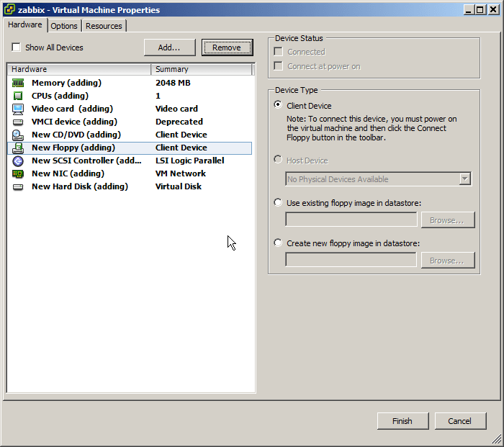Sort by the Summary column header
The height and width of the screenshot is (447, 504).
(202, 69)
